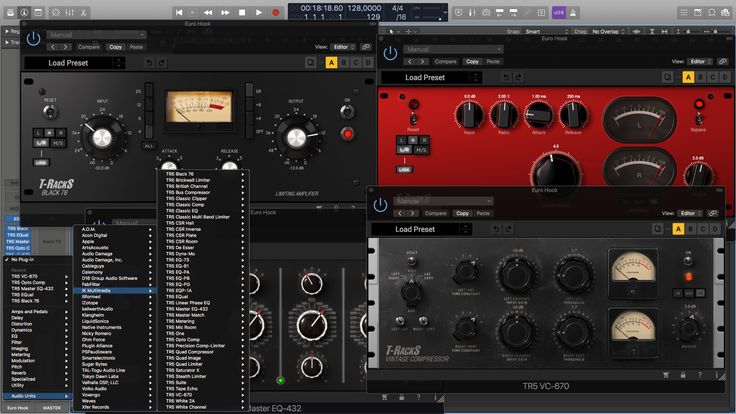736x414 pixels.
Task: Select preset slot B in the VC-670 plugin
Action: (x=692, y=229)
